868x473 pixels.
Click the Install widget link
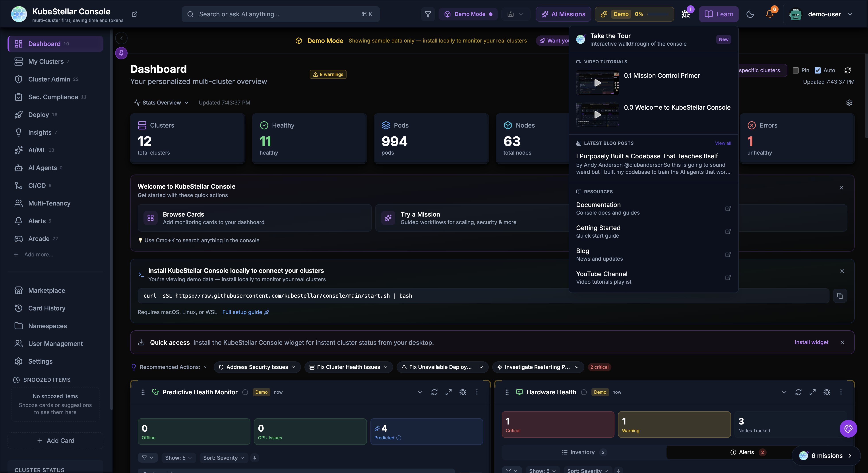tap(811, 342)
